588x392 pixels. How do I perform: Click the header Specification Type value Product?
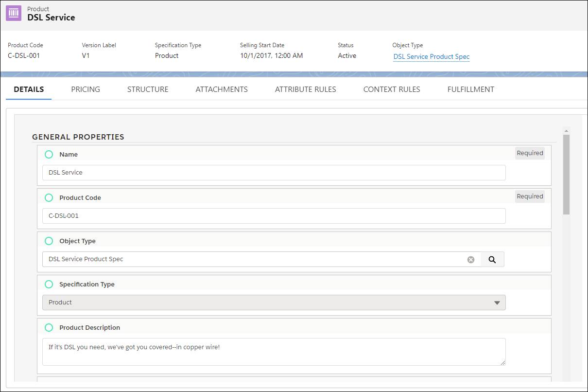click(167, 55)
